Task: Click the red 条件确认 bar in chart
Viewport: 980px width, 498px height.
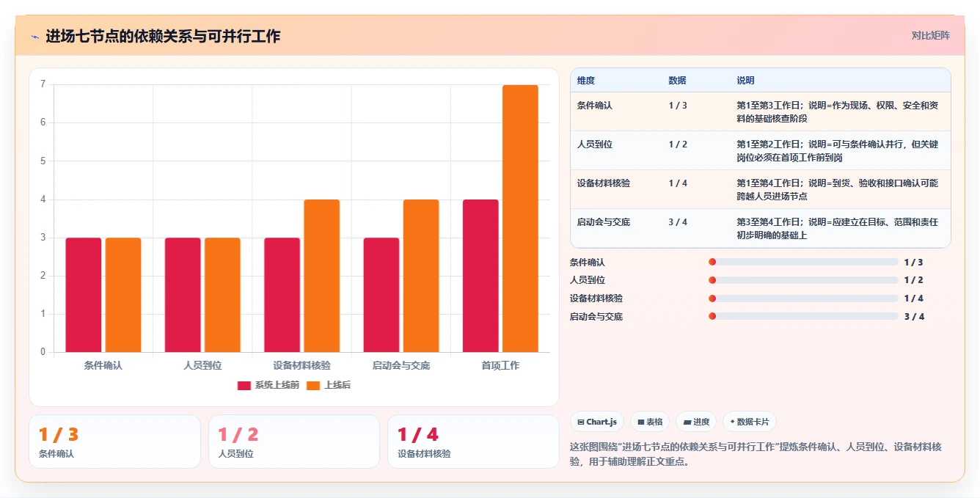Action: click(84, 295)
